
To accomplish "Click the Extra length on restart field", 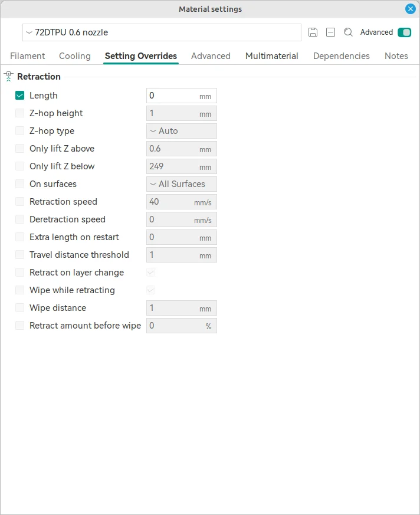I will point(182,238).
